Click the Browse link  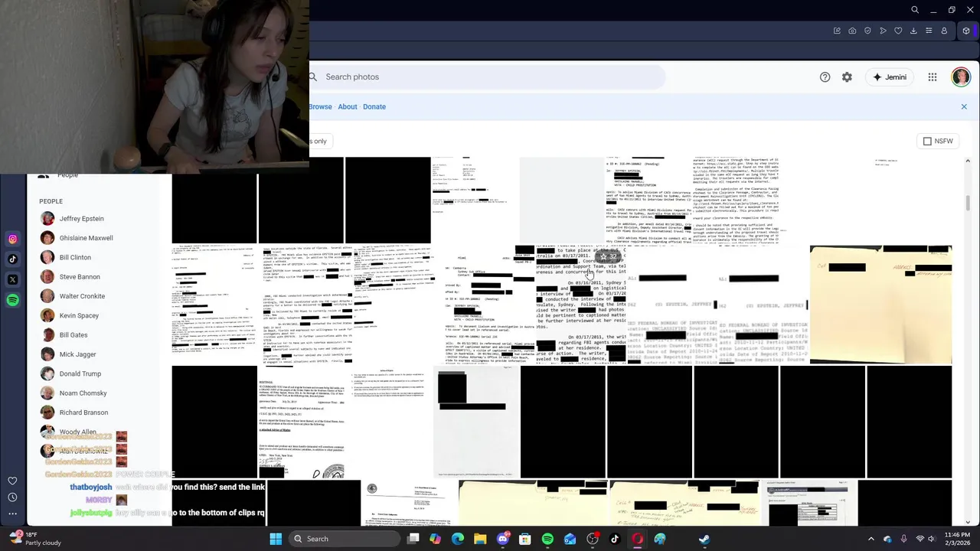point(320,106)
